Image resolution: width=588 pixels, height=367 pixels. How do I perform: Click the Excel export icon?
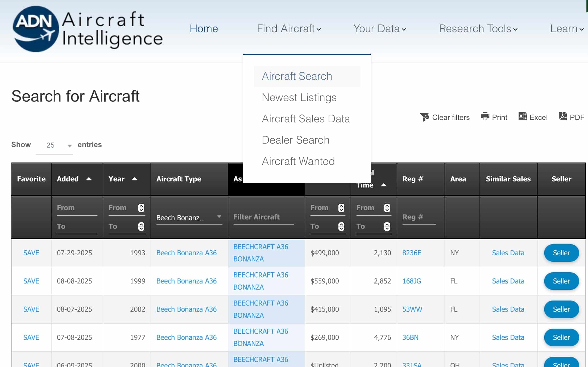tap(523, 116)
